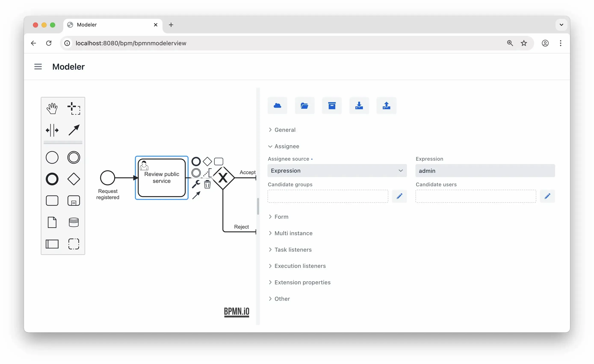This screenshot has width=594, height=364.
Task: Edit candidate groups with pencil icon
Action: (399, 196)
